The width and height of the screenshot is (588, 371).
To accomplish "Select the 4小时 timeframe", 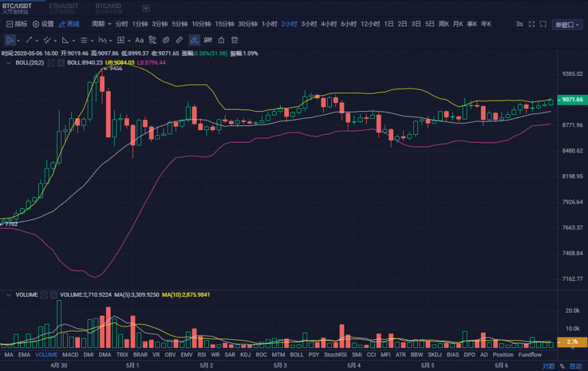I will [328, 24].
